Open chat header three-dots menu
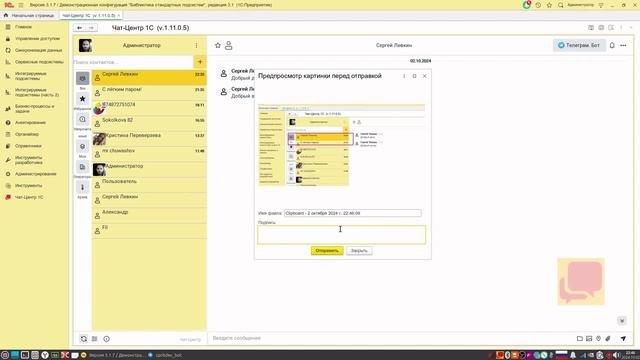Screen dimensions: 640x360 tap(623, 45)
